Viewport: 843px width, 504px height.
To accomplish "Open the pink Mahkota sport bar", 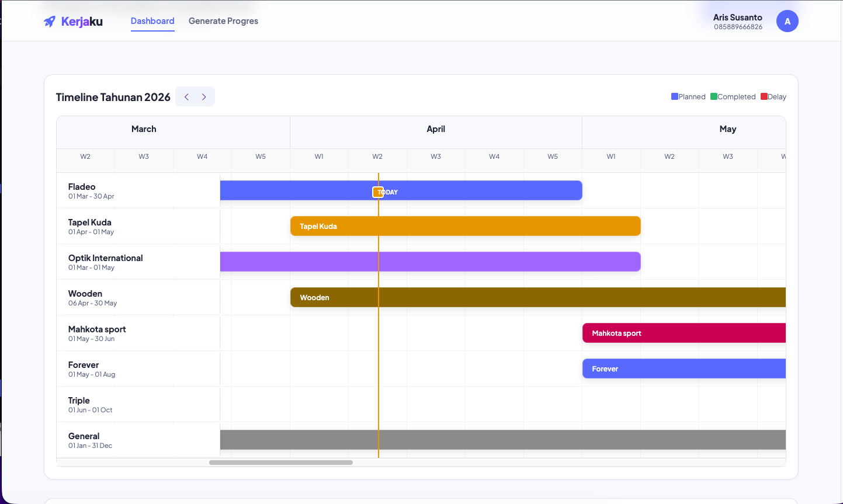I will 684,333.
